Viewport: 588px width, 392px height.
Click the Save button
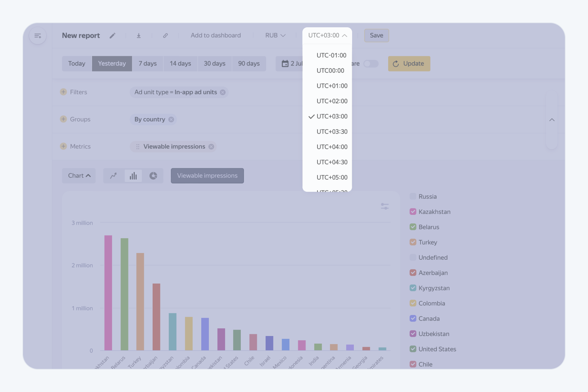(x=376, y=35)
